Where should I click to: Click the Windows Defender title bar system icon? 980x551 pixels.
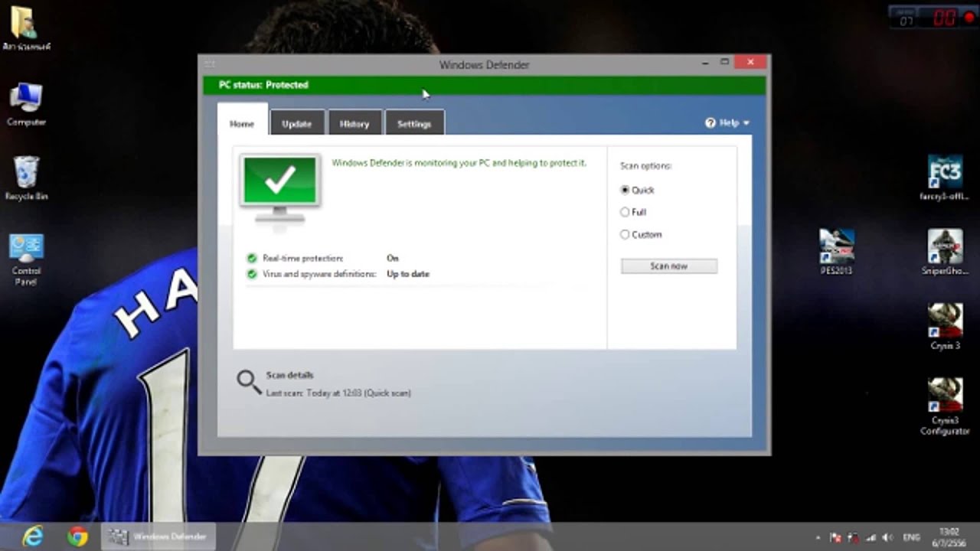click(x=210, y=64)
